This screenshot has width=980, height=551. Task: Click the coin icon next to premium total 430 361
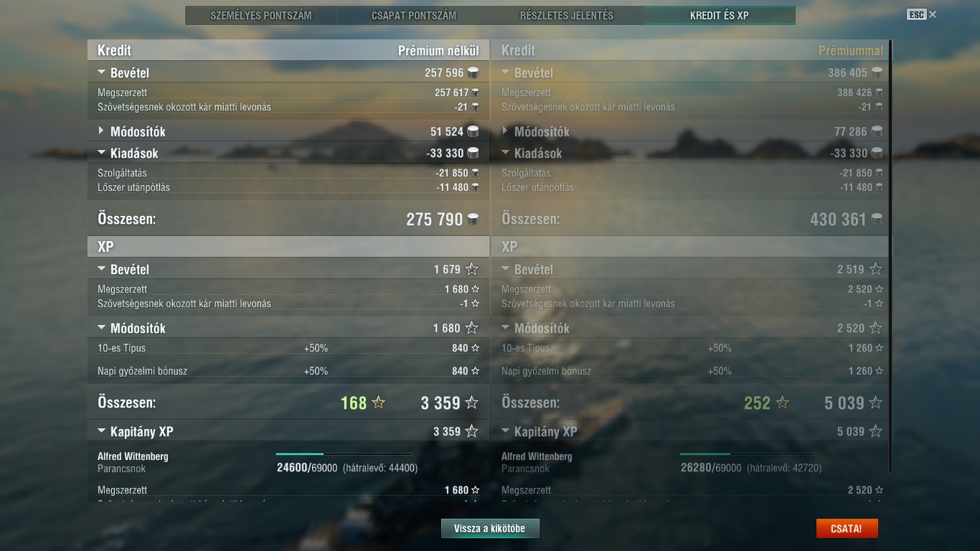(877, 219)
